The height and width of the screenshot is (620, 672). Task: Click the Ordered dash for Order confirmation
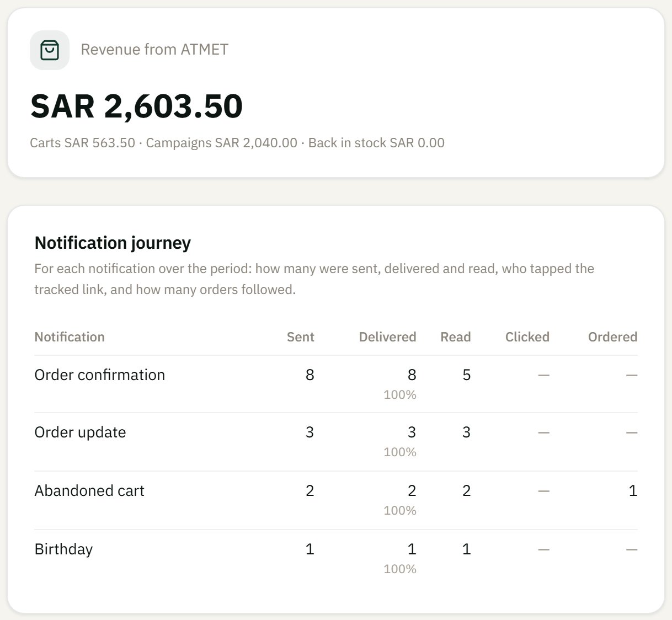(632, 376)
